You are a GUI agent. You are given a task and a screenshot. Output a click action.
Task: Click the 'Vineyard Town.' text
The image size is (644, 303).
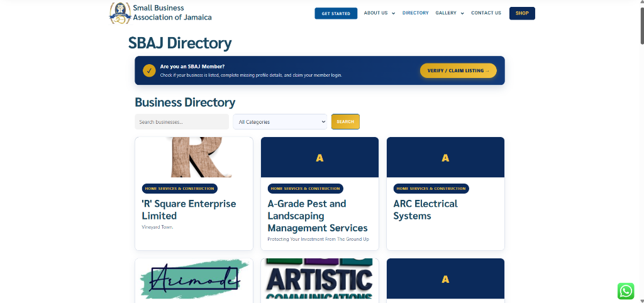[x=158, y=227]
